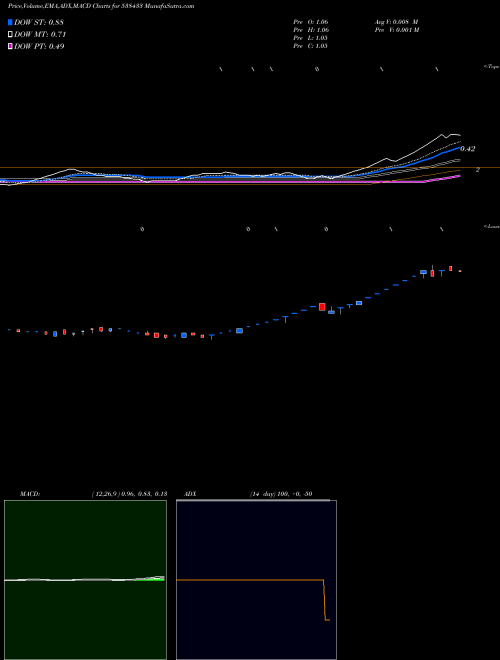The width and height of the screenshot is (500, 660).
Task: Click the blue DOW ST legend swatch
Action: (x=10, y=22)
